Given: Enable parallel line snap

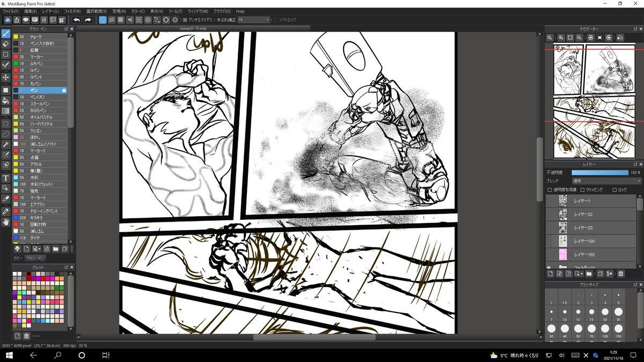Looking at the screenshot, I should coord(112,20).
